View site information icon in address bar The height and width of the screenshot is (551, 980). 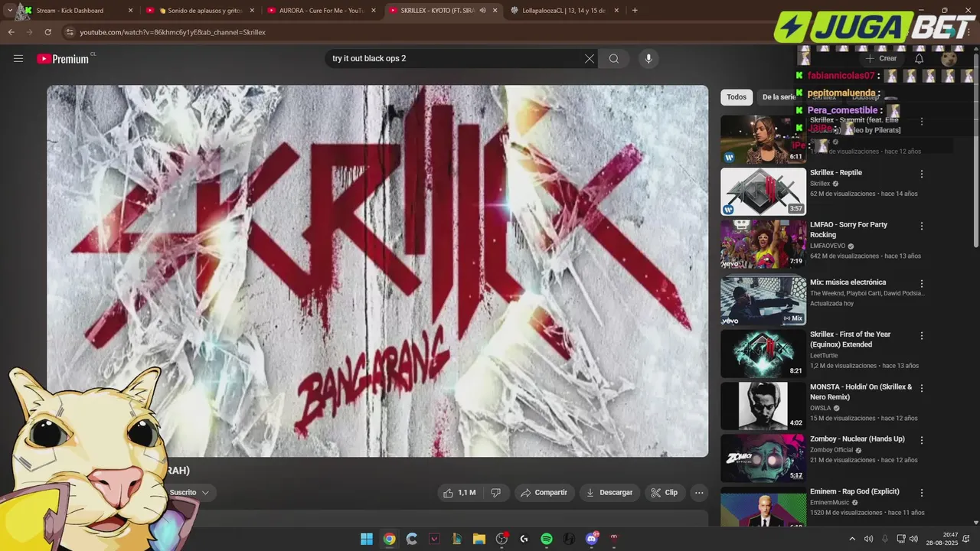[x=70, y=32]
